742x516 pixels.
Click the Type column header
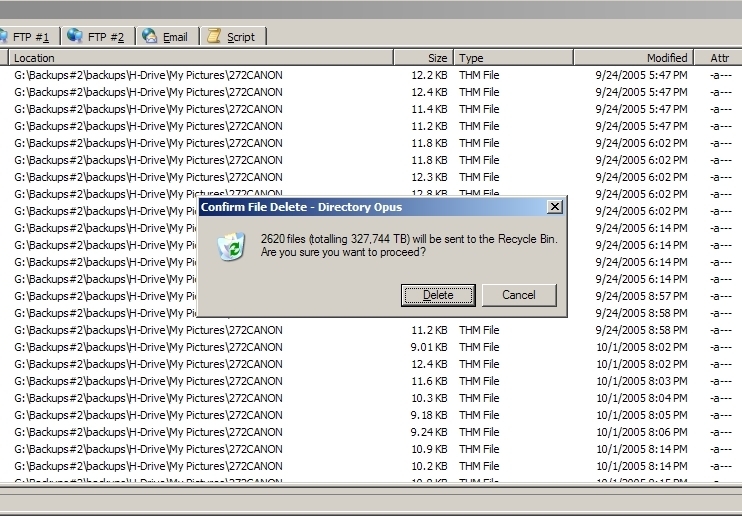click(x=512, y=58)
